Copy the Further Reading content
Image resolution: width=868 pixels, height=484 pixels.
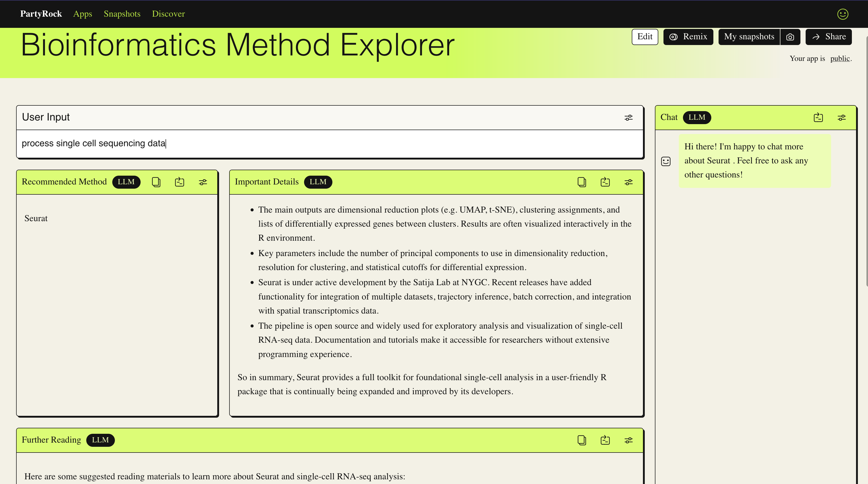coord(582,440)
